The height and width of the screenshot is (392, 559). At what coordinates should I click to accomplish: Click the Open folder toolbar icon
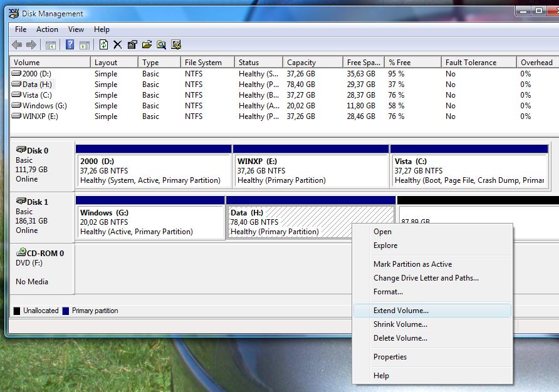point(147,44)
